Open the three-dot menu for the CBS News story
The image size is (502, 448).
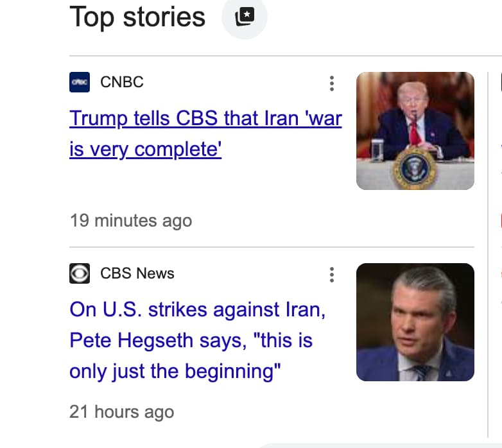coord(331,275)
